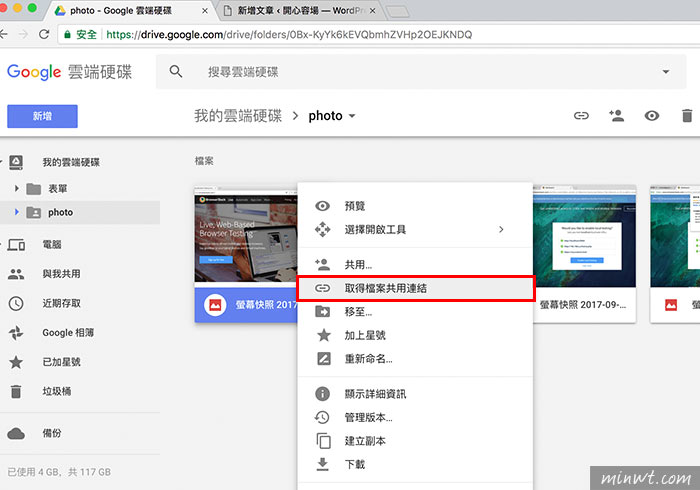Image resolution: width=700 pixels, height=490 pixels.
Task: Click the star icon beside 已加星號
Action: 16,362
